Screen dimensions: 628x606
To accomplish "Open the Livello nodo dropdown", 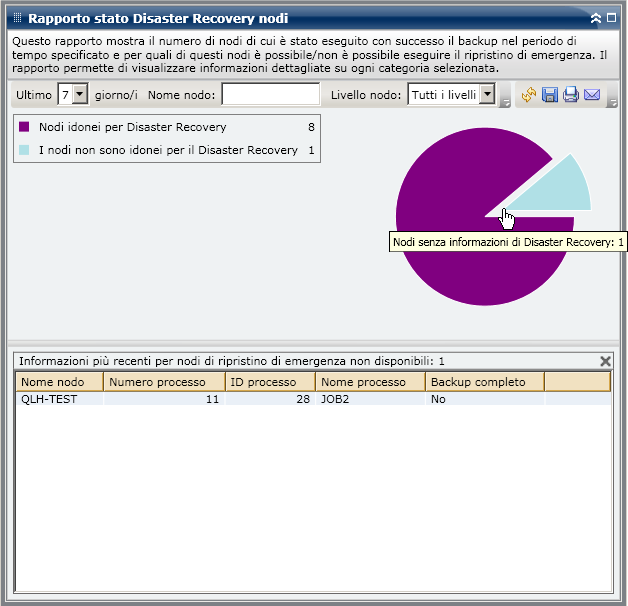I will tap(487, 95).
